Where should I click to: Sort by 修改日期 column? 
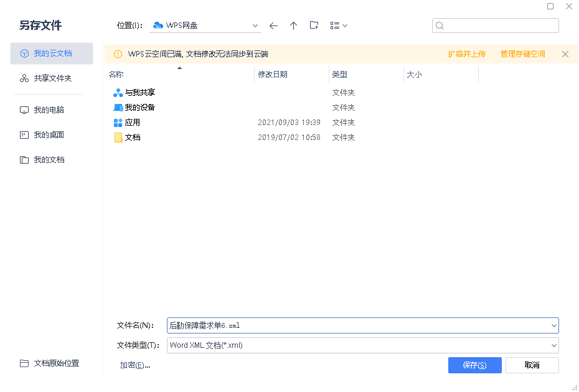292,75
